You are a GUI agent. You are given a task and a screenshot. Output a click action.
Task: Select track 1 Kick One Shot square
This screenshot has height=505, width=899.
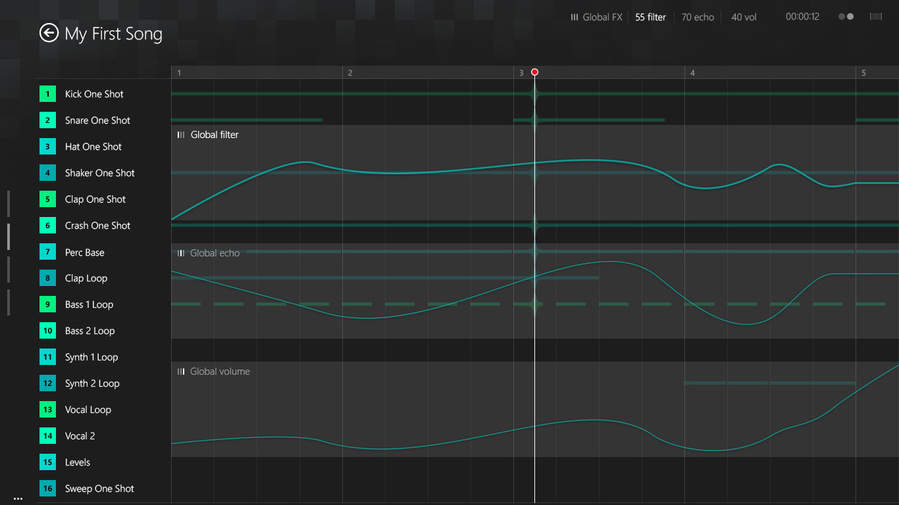pyautogui.click(x=48, y=93)
